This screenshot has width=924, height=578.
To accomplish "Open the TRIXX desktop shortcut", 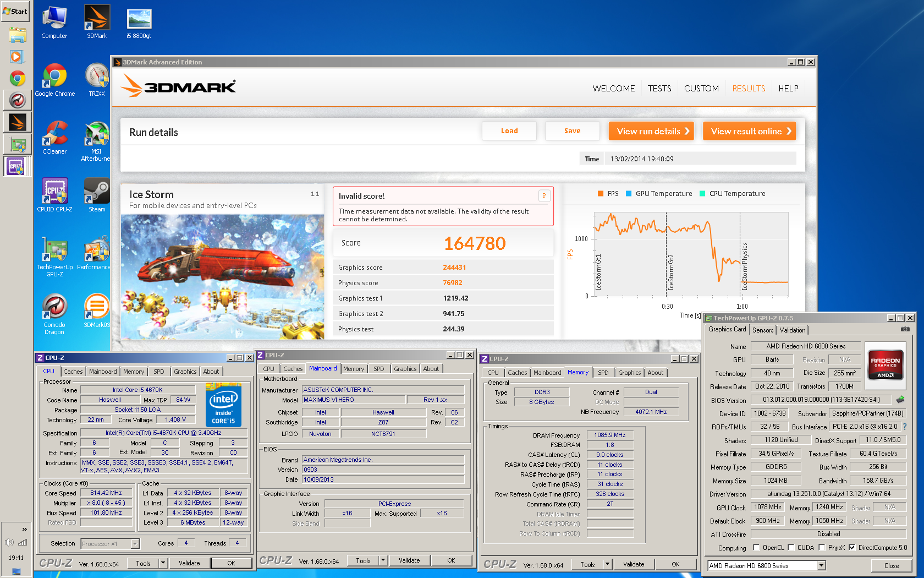I will [97, 80].
